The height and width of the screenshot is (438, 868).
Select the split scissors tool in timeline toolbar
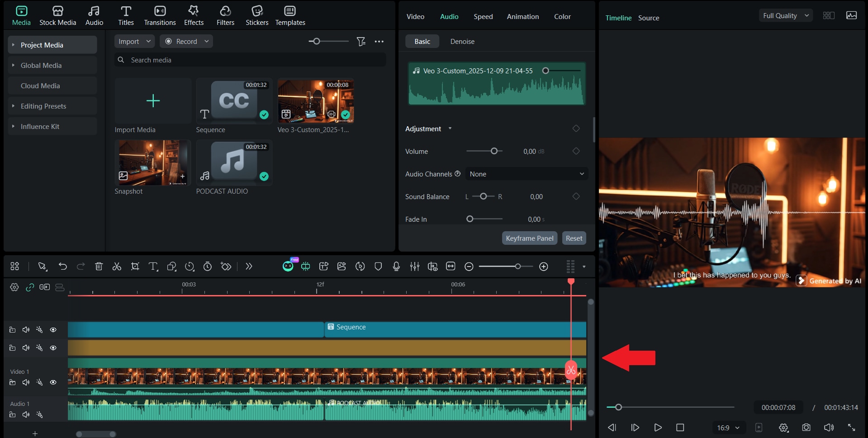[117, 267]
